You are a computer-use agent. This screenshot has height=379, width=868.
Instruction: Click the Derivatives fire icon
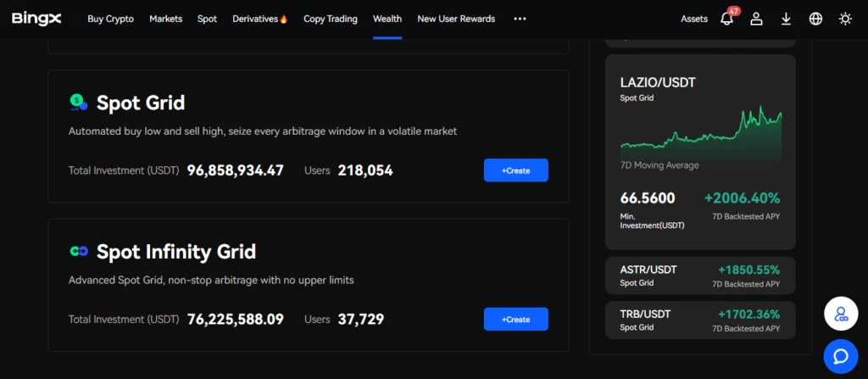tap(283, 20)
